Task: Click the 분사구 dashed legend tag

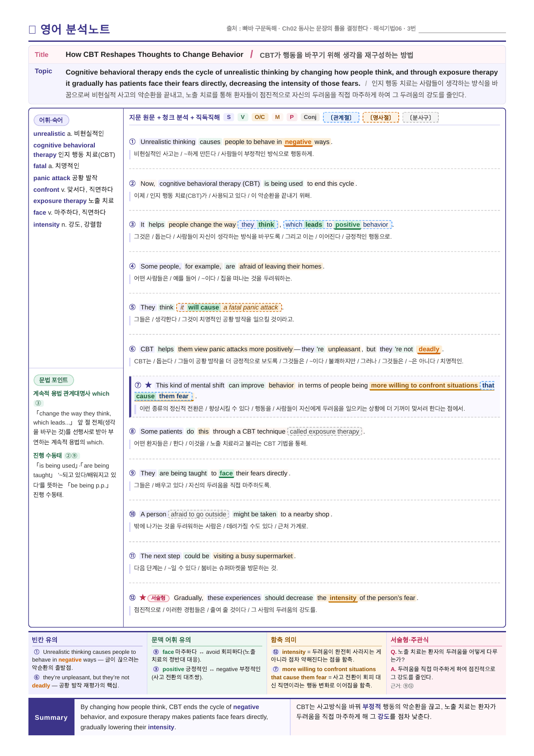Action: (420, 117)
